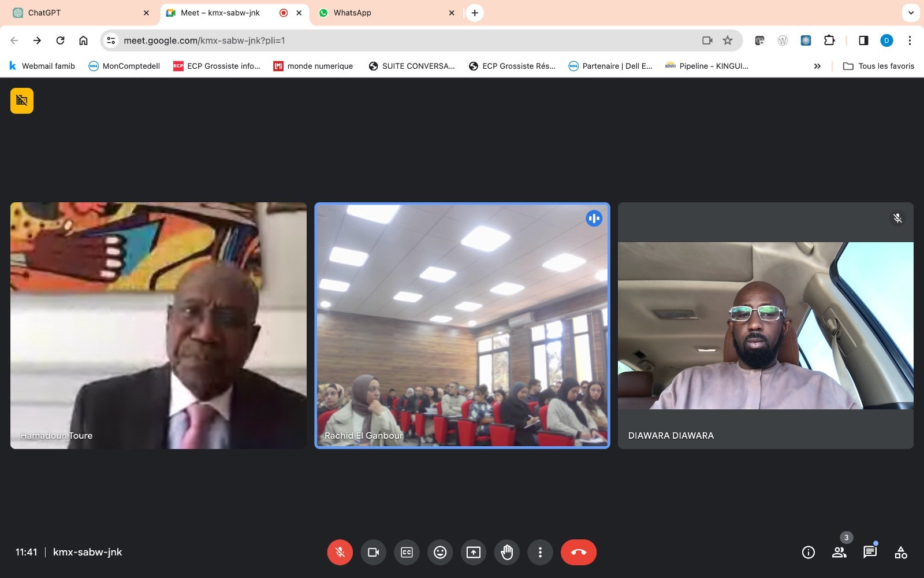Expand hidden bookmarks chevron
Image resolution: width=924 pixels, height=578 pixels.
pyautogui.click(x=817, y=66)
